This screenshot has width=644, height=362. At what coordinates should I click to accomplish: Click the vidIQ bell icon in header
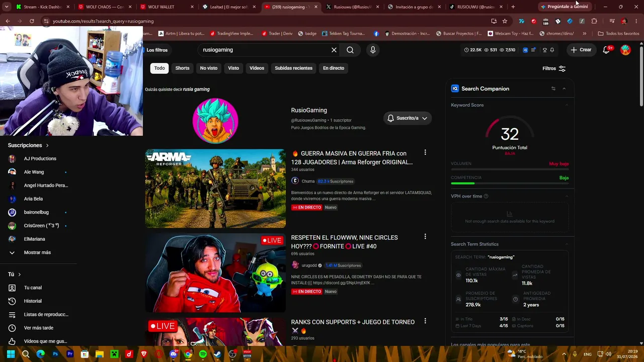(x=552, y=50)
